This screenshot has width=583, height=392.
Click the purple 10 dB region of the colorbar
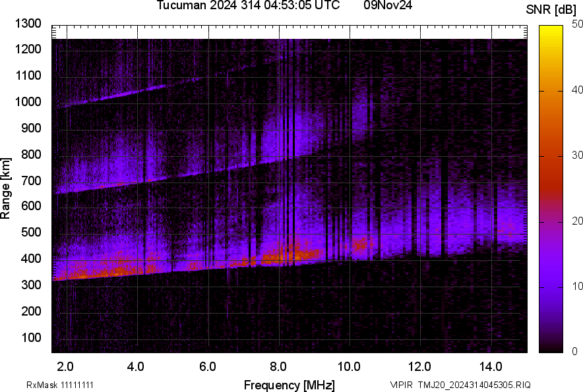(x=551, y=287)
